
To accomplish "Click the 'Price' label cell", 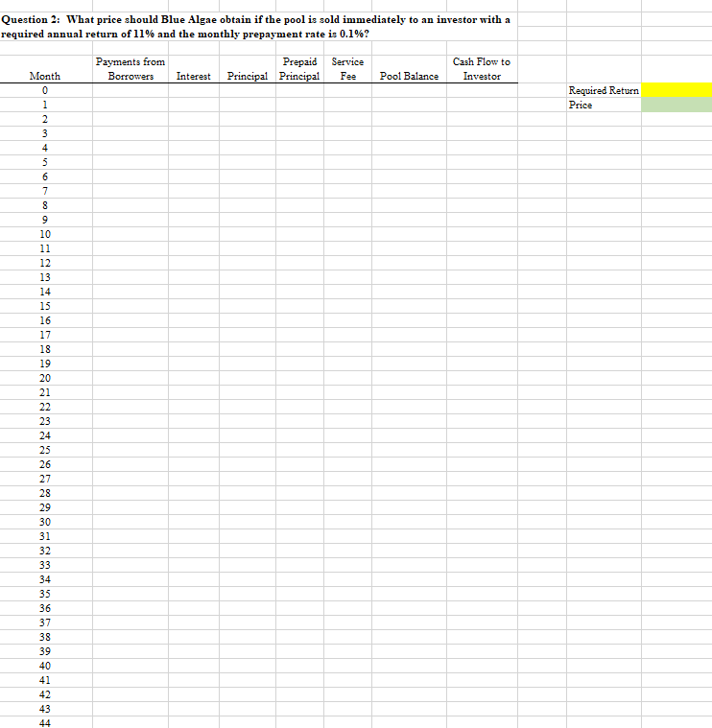I will [x=604, y=105].
